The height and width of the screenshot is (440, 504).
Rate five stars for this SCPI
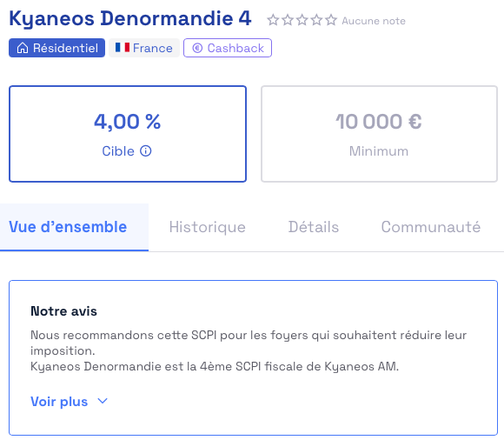pyautogui.click(x=331, y=20)
